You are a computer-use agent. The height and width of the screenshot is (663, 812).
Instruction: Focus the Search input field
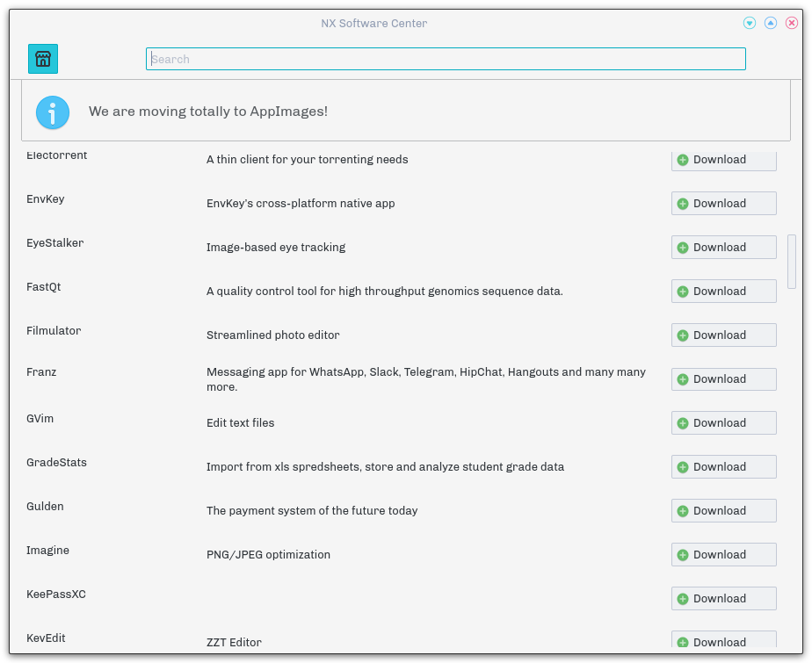(x=446, y=59)
